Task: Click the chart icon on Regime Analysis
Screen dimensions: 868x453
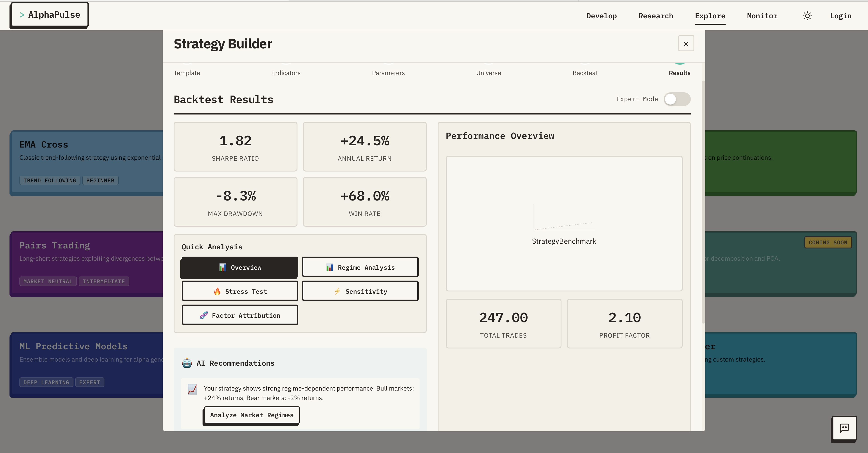Action: coord(330,267)
